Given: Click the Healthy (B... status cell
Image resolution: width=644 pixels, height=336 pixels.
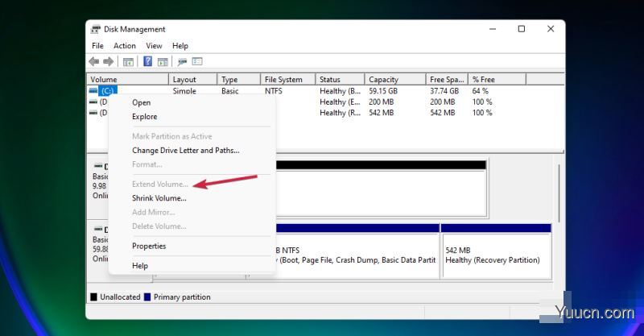Looking at the screenshot, I should click(x=340, y=90).
